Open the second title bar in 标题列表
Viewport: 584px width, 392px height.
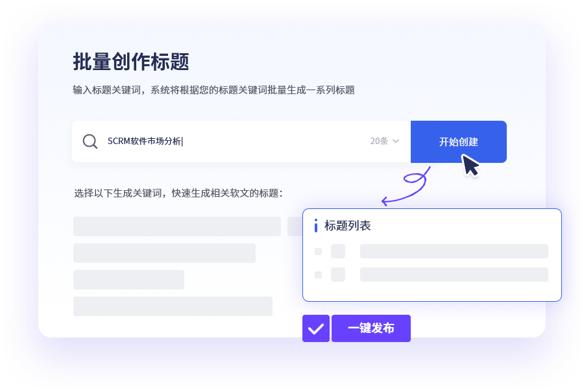(x=454, y=275)
